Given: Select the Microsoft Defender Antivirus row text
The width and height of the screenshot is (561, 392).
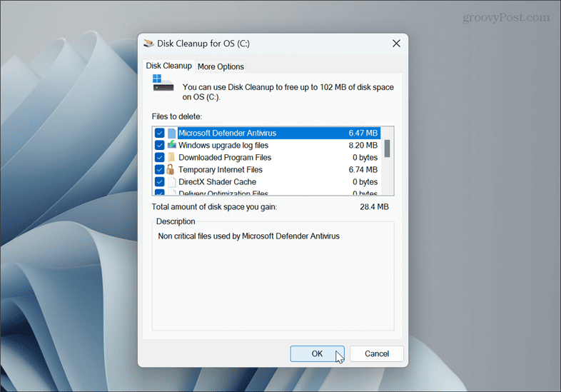Looking at the screenshot, I should click(227, 134).
